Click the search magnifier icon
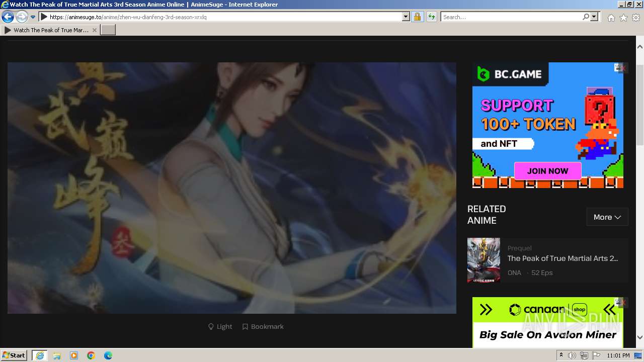The height and width of the screenshot is (362, 644). [x=586, y=17]
